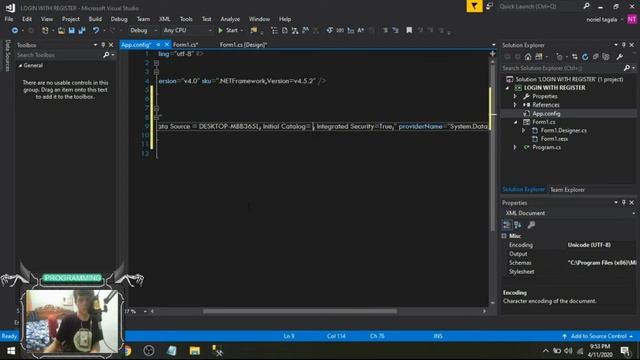The image size is (640, 360).
Task: Switch to the Form1.cs* editor tab
Action: tap(186, 45)
